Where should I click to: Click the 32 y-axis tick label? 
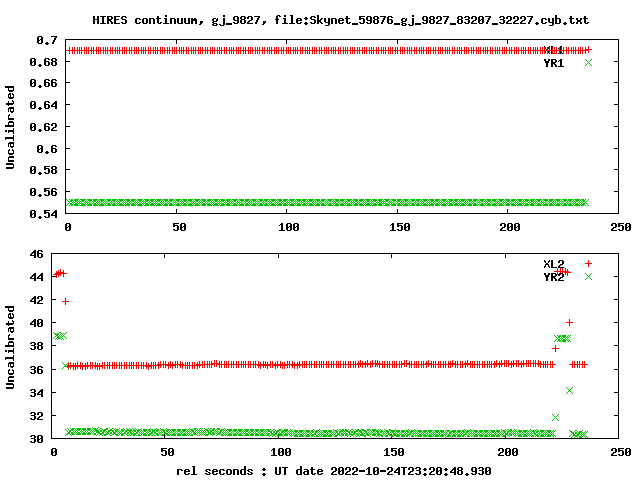tap(36, 416)
